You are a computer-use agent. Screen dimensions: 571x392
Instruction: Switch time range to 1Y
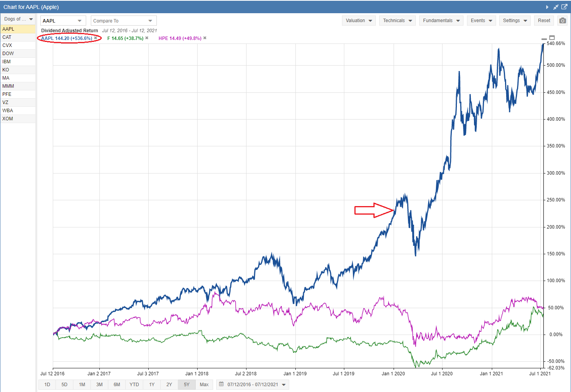[152, 385]
